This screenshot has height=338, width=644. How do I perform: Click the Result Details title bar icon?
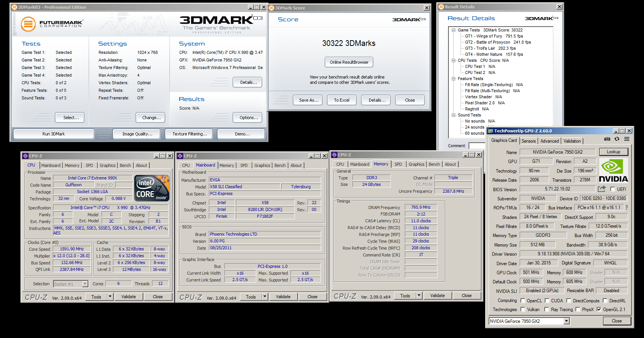click(441, 6)
